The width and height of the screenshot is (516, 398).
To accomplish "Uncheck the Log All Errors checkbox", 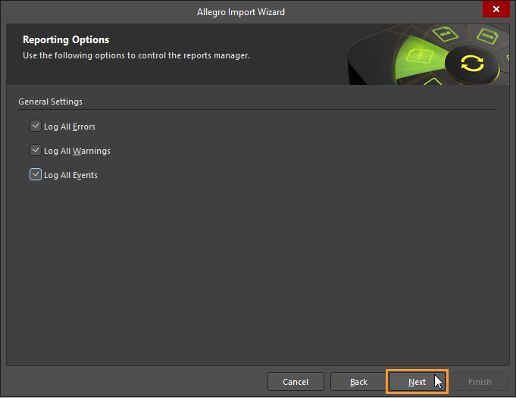I will 35,126.
